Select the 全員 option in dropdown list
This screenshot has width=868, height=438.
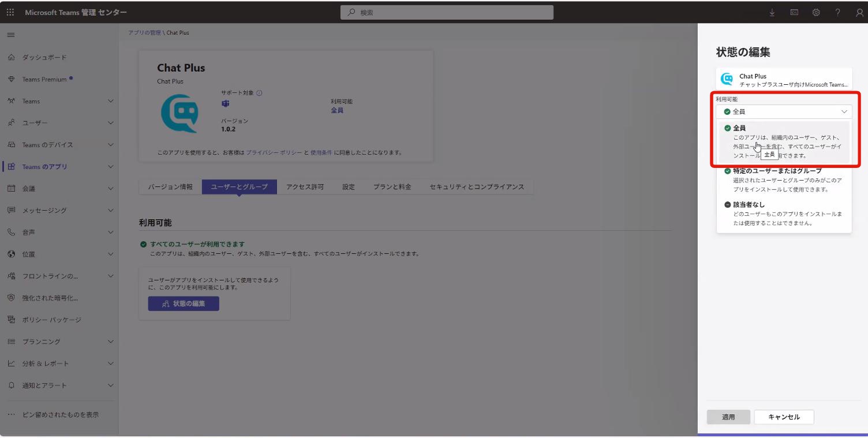click(784, 141)
